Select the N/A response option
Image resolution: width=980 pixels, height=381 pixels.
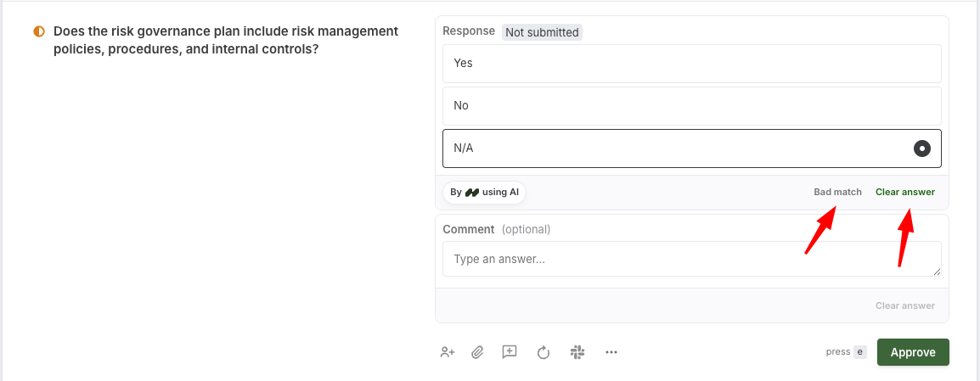tap(692, 148)
